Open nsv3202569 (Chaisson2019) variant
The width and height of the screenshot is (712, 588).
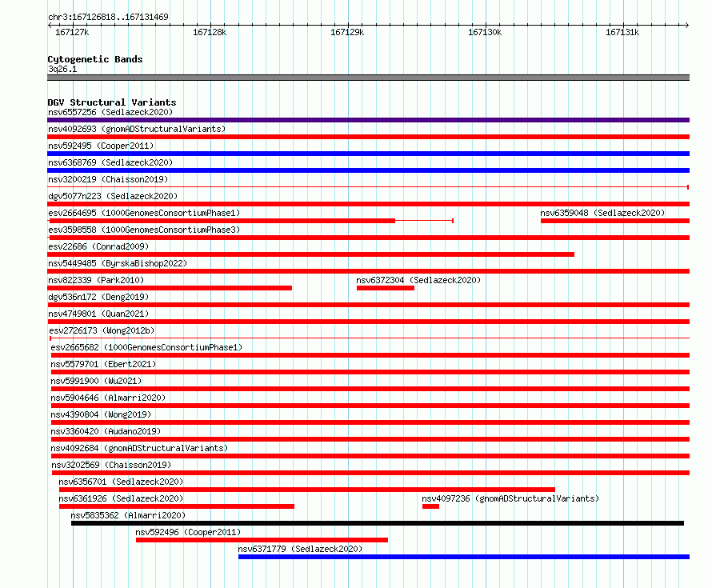pyautogui.click(x=111, y=465)
